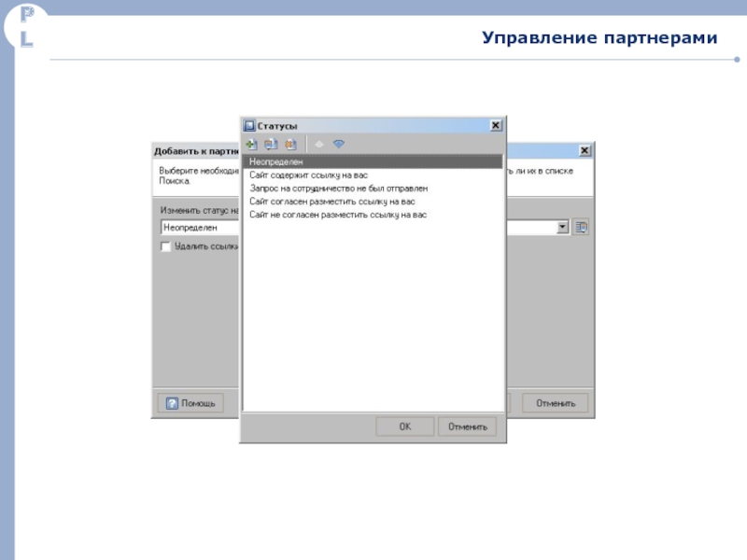Viewport: 747px width, 560px height.
Task: Select 'Сайт согласен разместить ссылку на вас'
Action: click(x=373, y=202)
